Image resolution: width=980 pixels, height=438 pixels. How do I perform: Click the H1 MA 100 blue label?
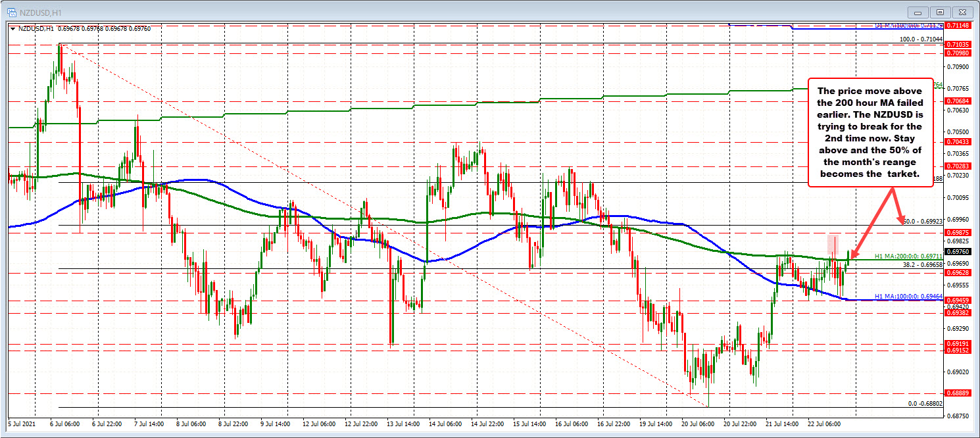[908, 297]
